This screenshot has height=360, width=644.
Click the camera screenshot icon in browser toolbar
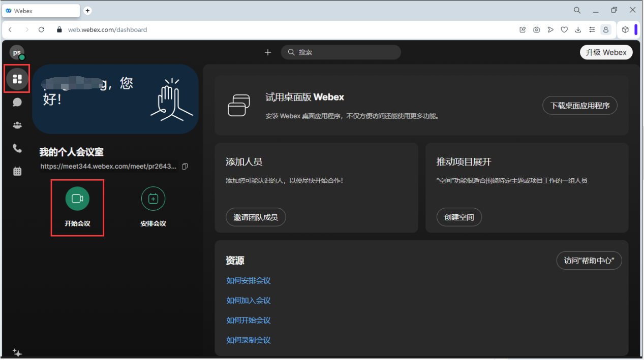pos(536,30)
